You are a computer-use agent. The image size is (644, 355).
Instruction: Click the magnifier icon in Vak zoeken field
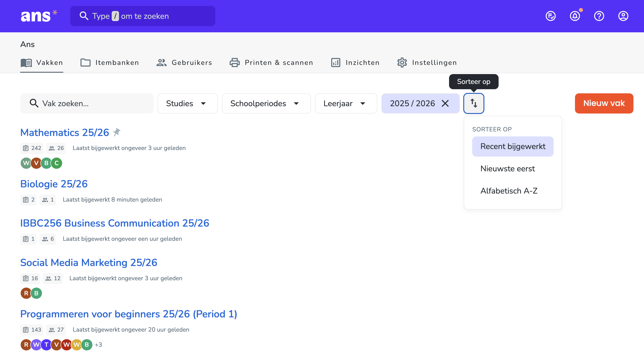click(x=34, y=103)
